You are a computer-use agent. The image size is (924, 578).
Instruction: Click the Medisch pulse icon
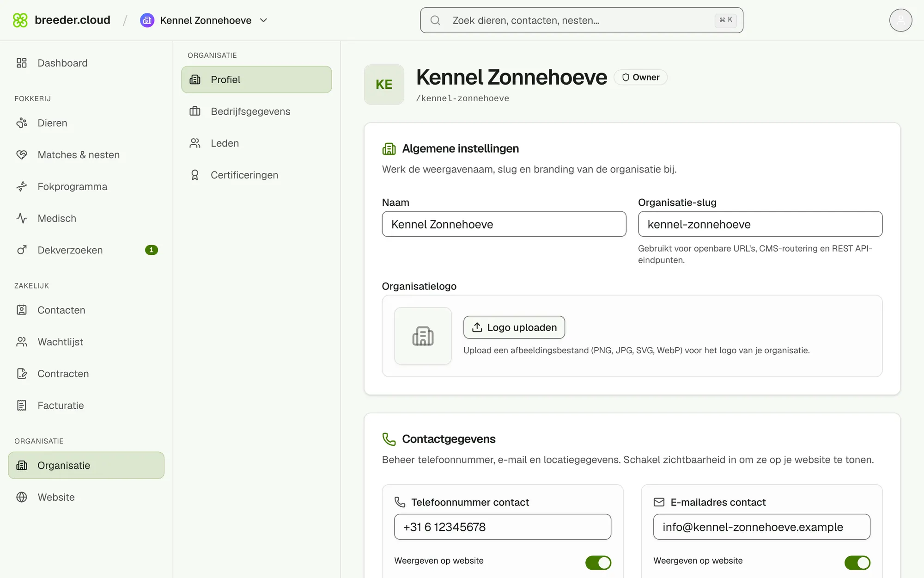pos(22,218)
